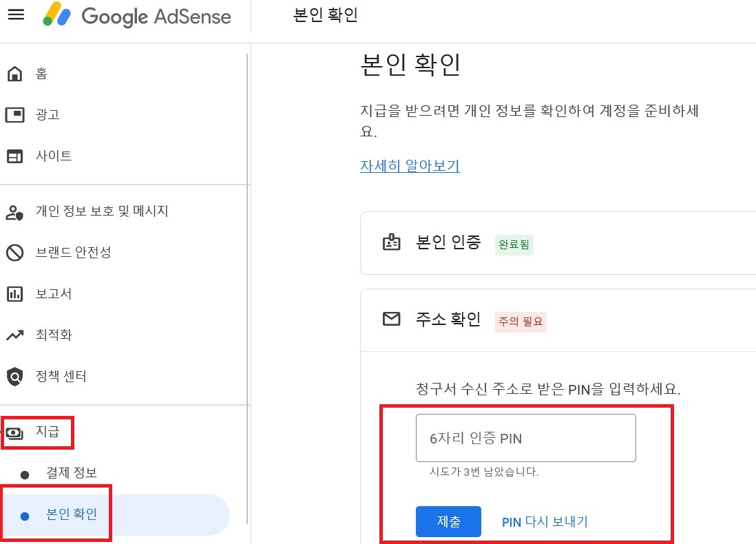Viewport: 756px width, 544px height.
Task: Click the 자세히 알아보기 link
Action: [410, 166]
